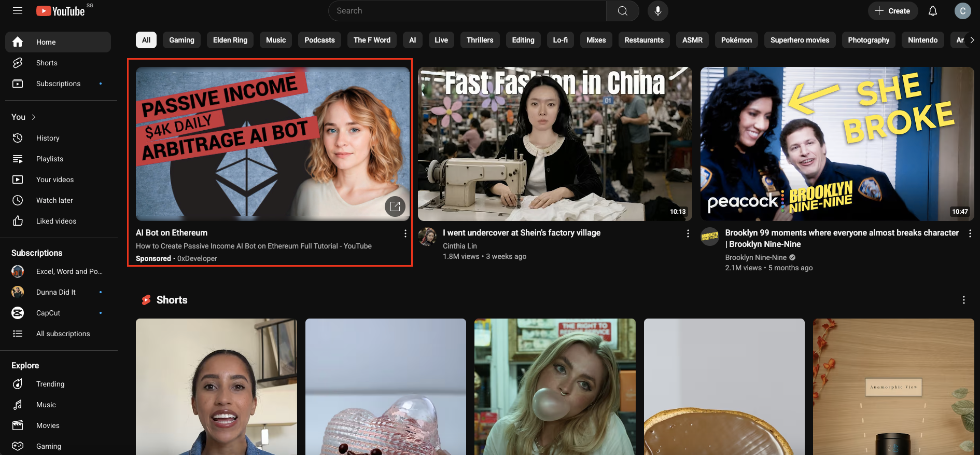Screen dimensions: 980x455
Task: Open Anamorphic View Short thumbnail
Action: 893,387
